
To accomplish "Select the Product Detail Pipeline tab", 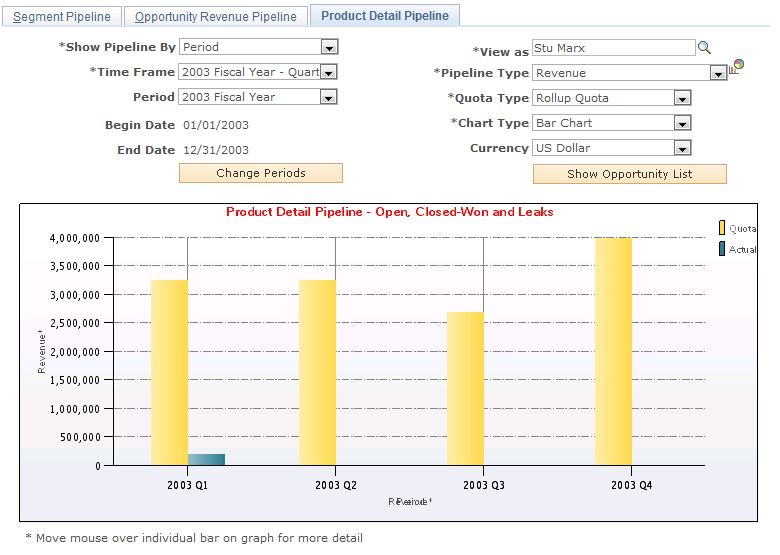I will coord(385,15).
